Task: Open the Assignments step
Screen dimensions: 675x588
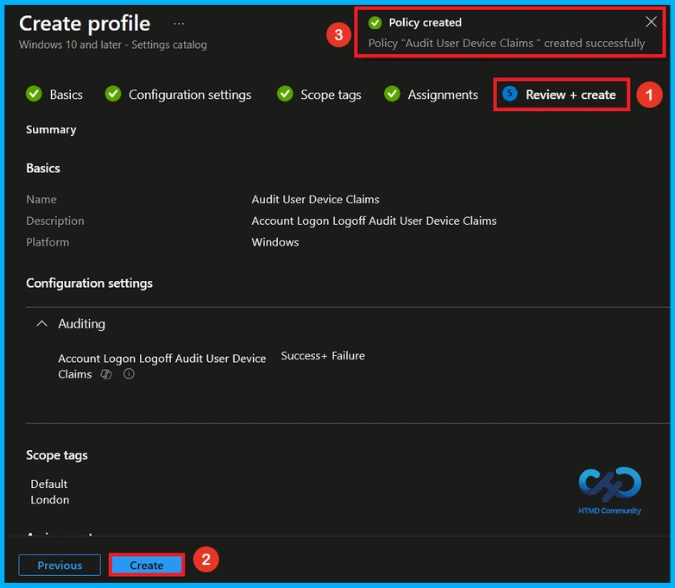Action: [x=431, y=94]
